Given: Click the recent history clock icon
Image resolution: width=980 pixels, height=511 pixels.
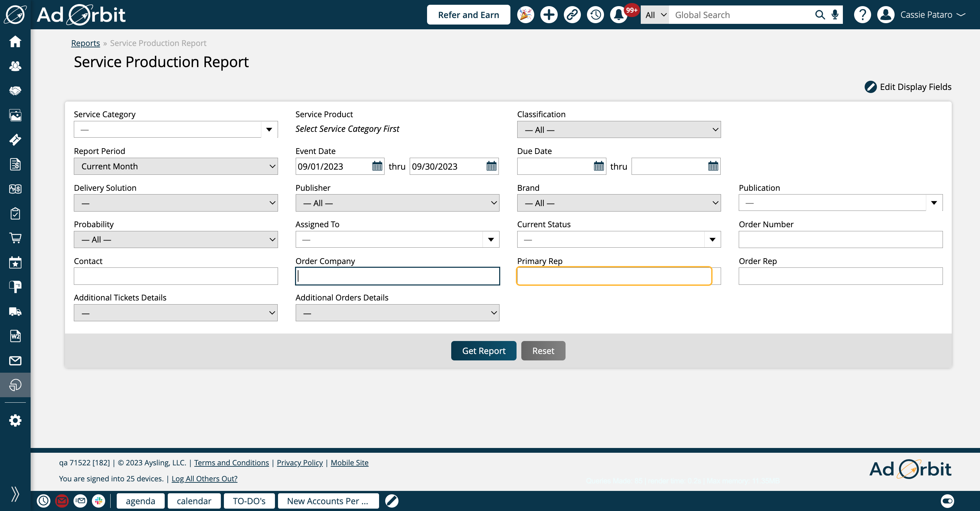Looking at the screenshot, I should (x=595, y=15).
